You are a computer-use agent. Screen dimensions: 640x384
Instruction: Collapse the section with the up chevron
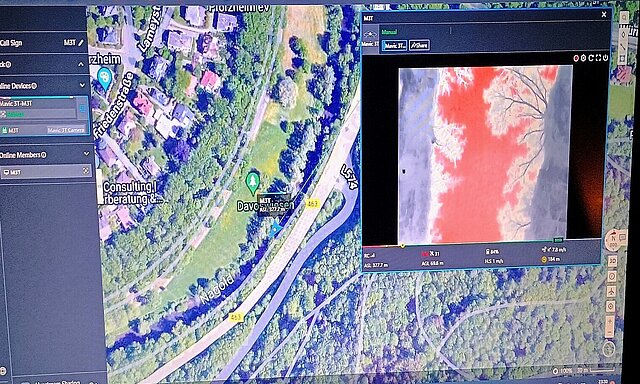[x=81, y=64]
